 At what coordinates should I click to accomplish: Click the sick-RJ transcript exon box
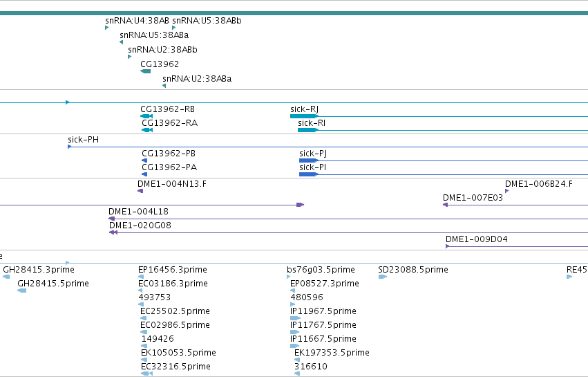coord(304,116)
